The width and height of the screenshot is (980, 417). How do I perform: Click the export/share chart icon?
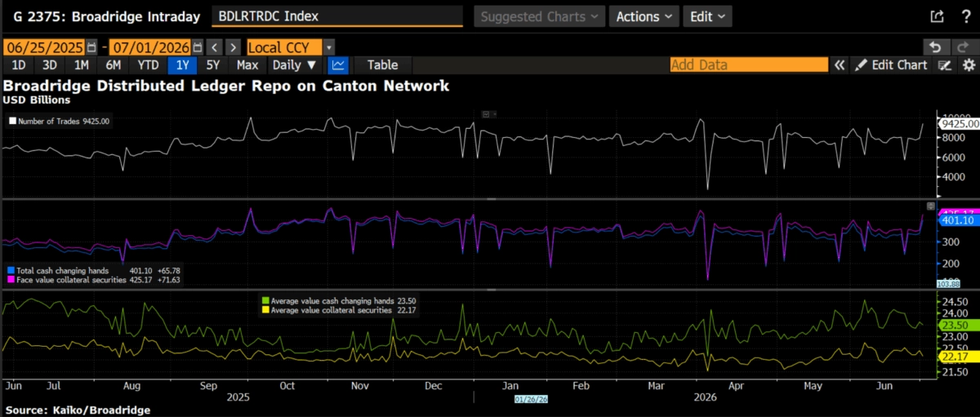point(936,16)
